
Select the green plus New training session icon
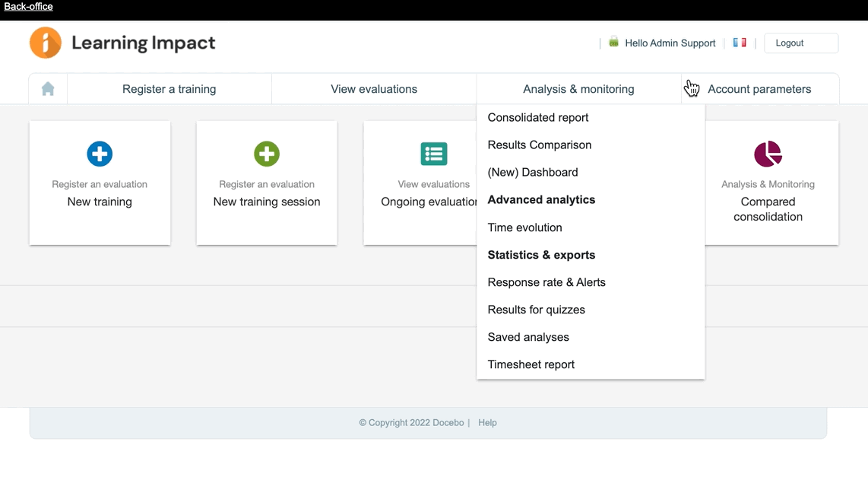pyautogui.click(x=267, y=154)
